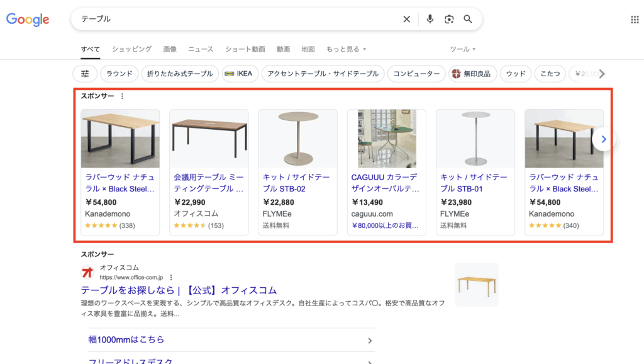Open the filter sliders chip
Screen dimensions: 644x364
pos(85,74)
